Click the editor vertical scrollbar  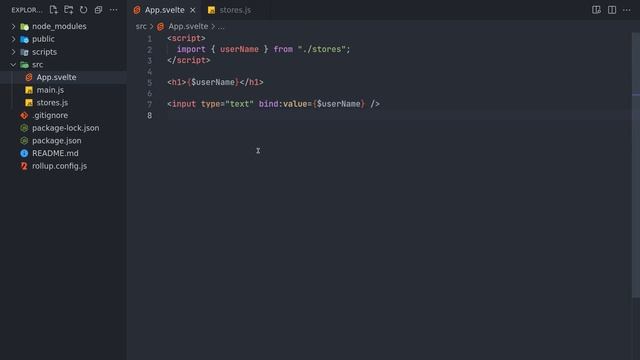click(x=636, y=165)
